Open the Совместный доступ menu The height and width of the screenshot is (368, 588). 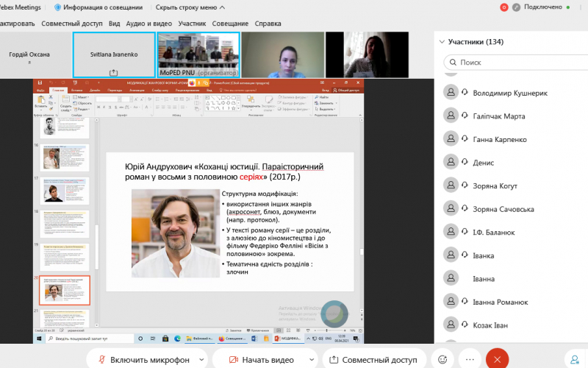click(x=71, y=24)
